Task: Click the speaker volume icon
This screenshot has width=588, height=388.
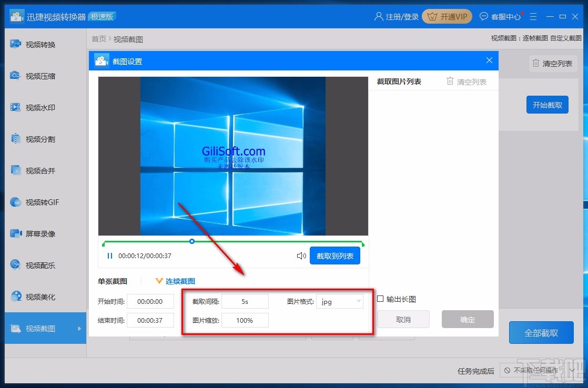Action: 301,256
